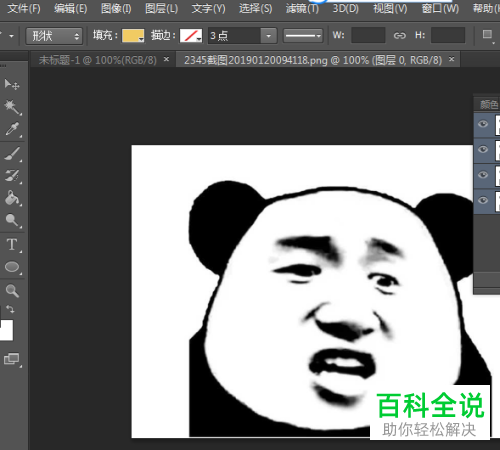Click the H height input field
500x450 pixels.
pyautogui.click(x=448, y=35)
